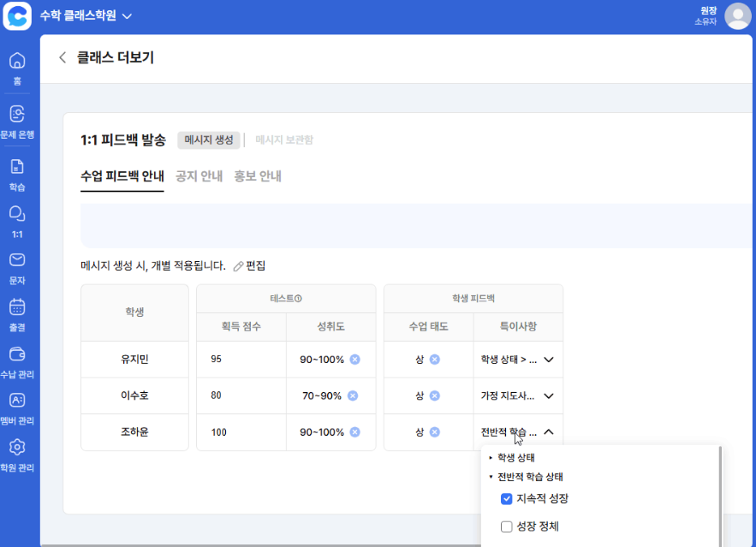
Task: Click the 획득 점수 column header
Action: click(241, 326)
